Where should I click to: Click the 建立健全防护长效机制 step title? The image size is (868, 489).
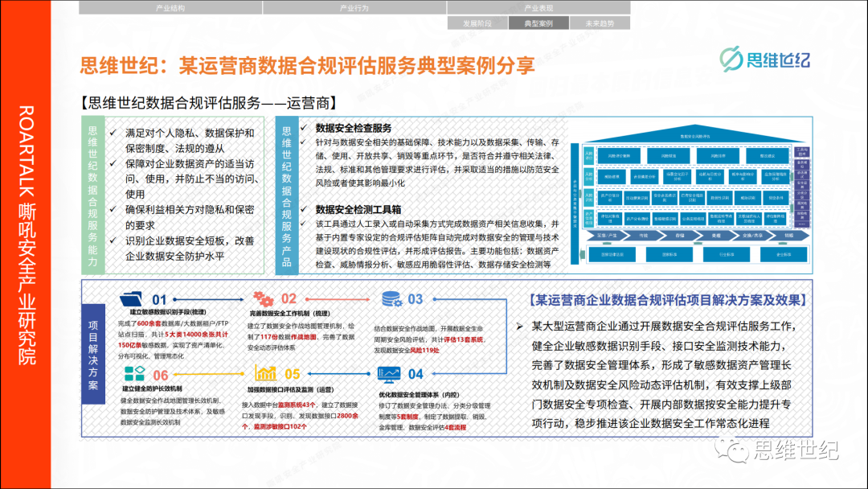(152, 388)
